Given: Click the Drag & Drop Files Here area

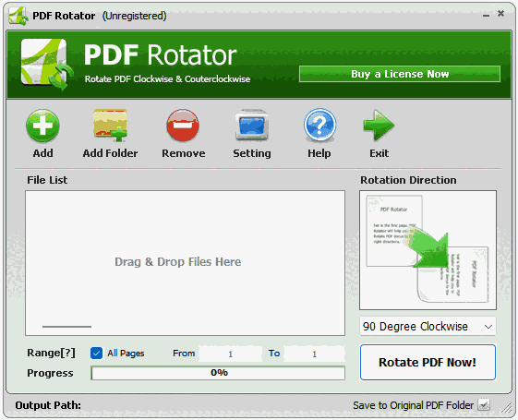Looking at the screenshot, I should [185, 263].
